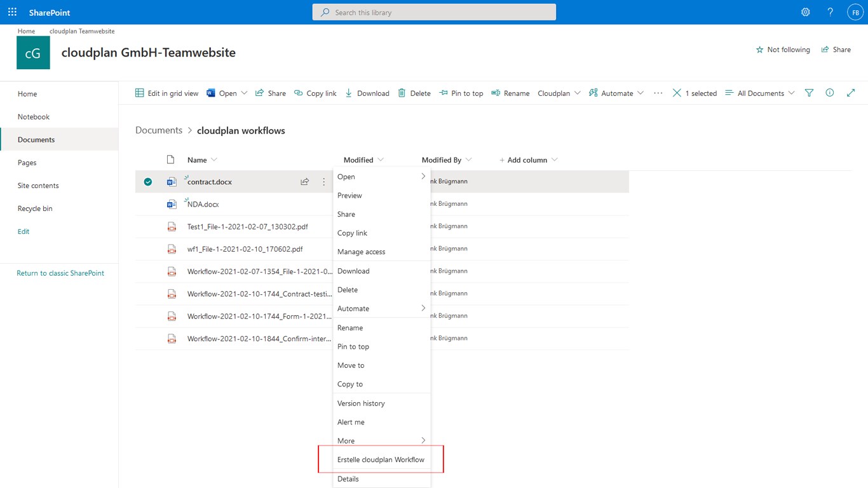
Task: Click Rename in the command bar
Action: pos(510,93)
